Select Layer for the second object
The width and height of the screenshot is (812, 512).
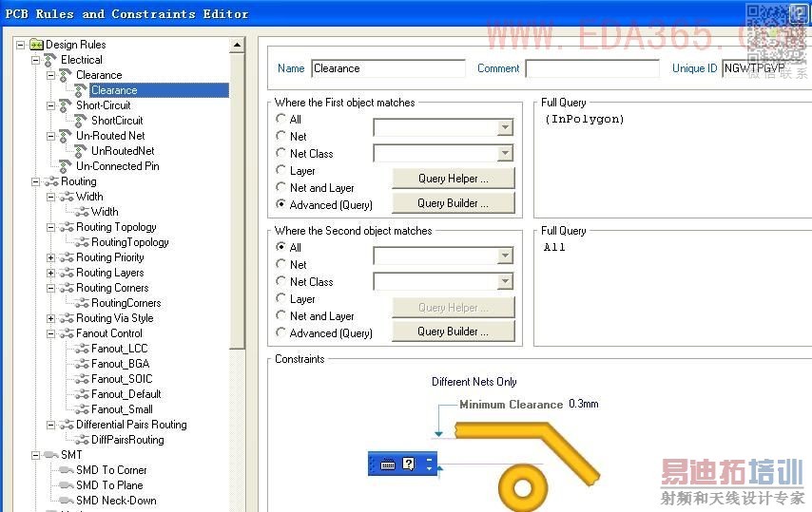point(280,298)
